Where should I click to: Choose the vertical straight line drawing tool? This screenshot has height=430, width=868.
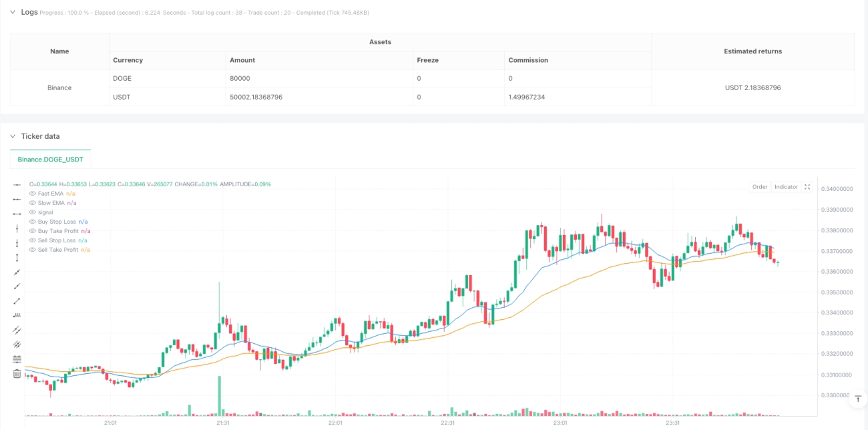tap(17, 228)
